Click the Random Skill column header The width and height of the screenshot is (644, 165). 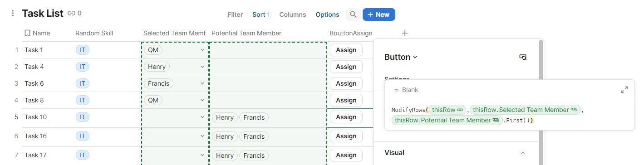tap(94, 33)
